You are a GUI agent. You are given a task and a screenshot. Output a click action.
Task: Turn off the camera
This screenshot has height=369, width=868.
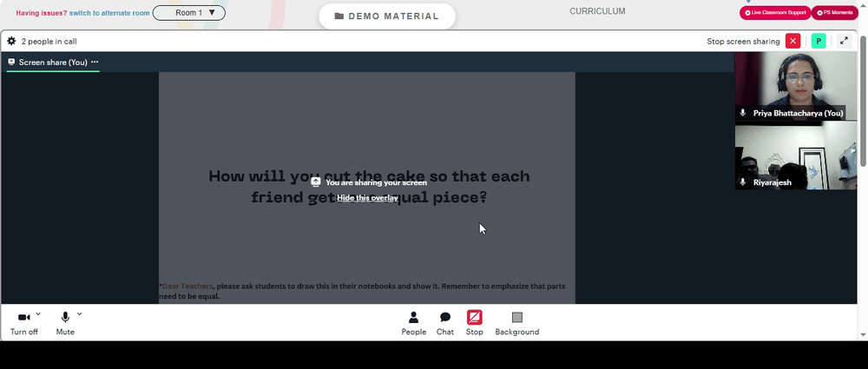point(23,324)
